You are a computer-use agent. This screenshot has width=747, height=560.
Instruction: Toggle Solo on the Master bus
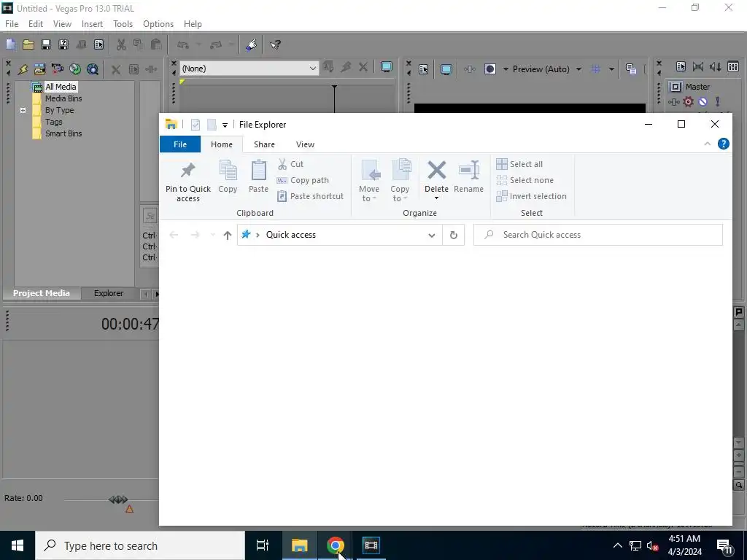718,101
